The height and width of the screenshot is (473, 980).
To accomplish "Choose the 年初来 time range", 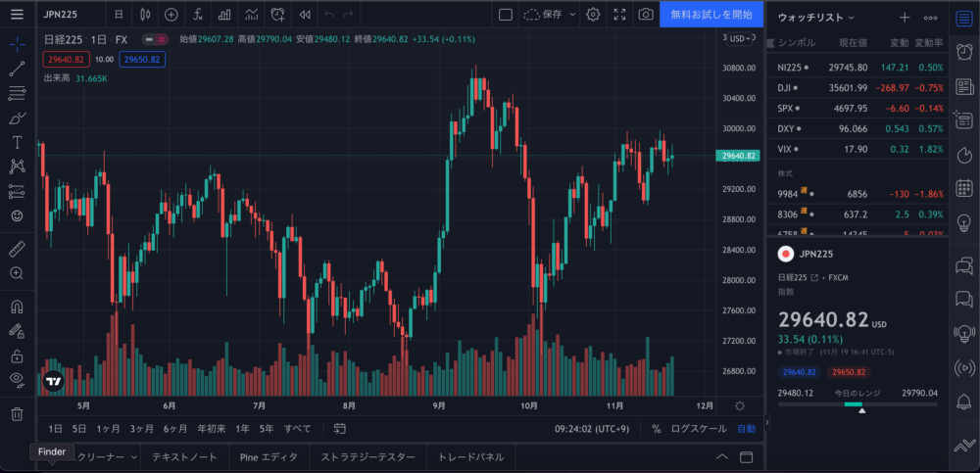I will 210,429.
